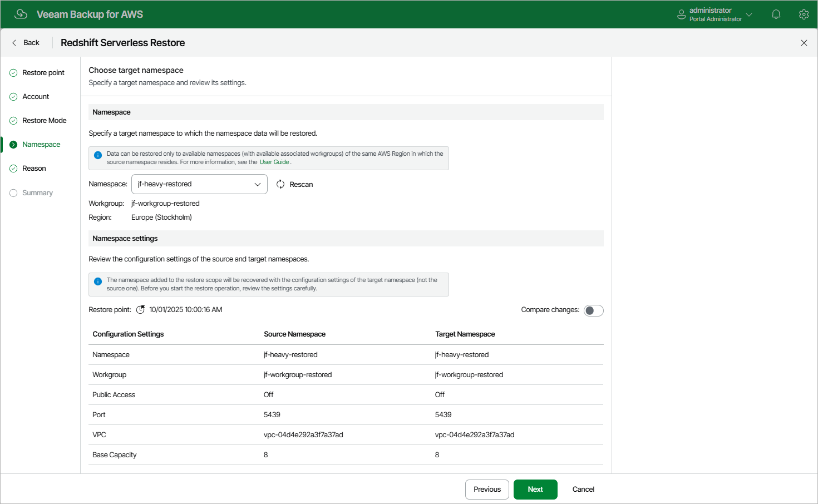Screen dimensions: 818x504
Task: Click the Restore point step check icon
Action: (x=13, y=73)
